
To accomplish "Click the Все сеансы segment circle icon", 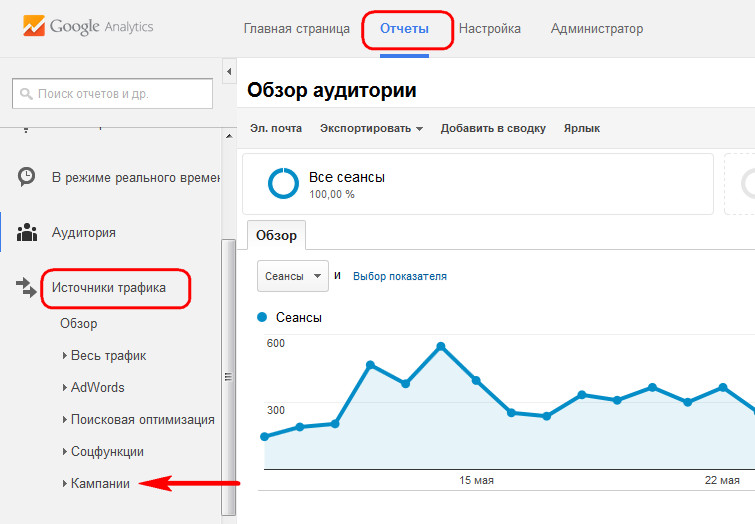I will (283, 183).
